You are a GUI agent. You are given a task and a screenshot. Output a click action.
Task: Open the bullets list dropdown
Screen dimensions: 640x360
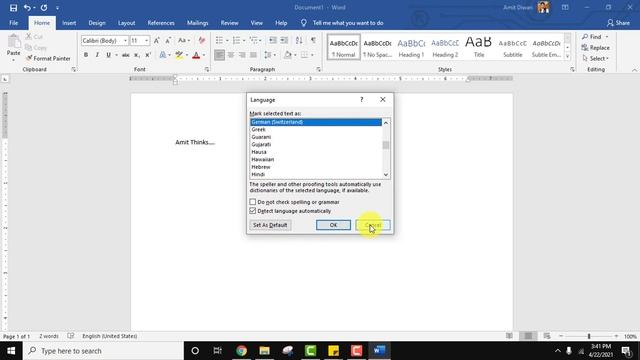point(227,40)
